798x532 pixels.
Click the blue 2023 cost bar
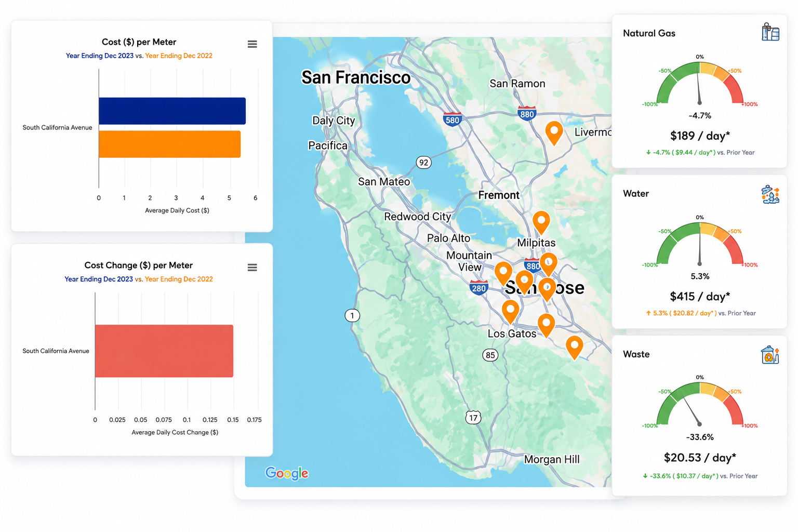coord(172,111)
